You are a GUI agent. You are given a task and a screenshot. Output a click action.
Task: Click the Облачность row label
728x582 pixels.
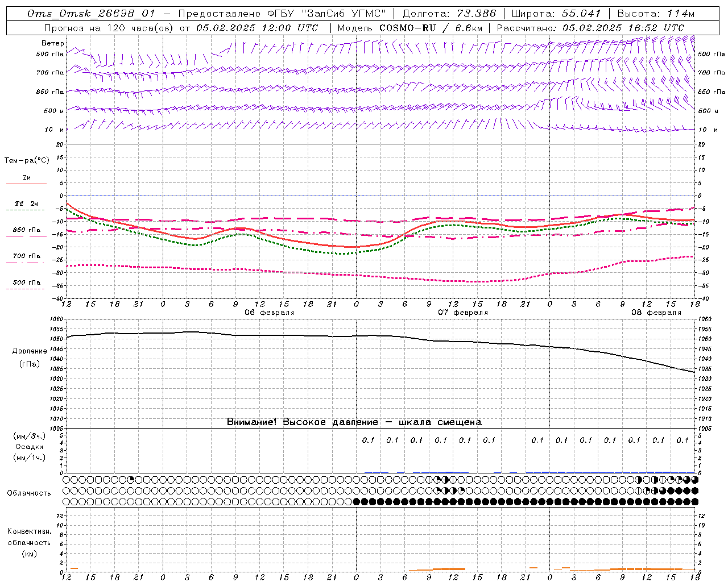pos(29,493)
